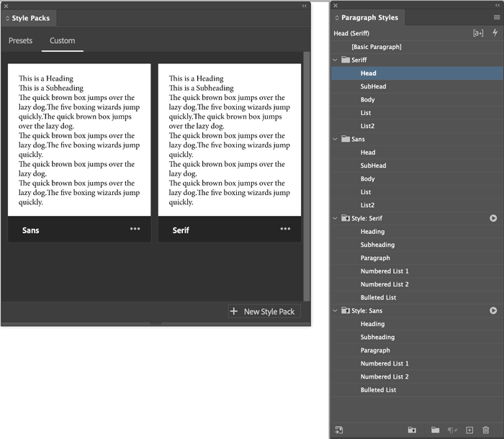This screenshot has width=504, height=439.
Task: Switch to the Presets tab
Action: (21, 40)
